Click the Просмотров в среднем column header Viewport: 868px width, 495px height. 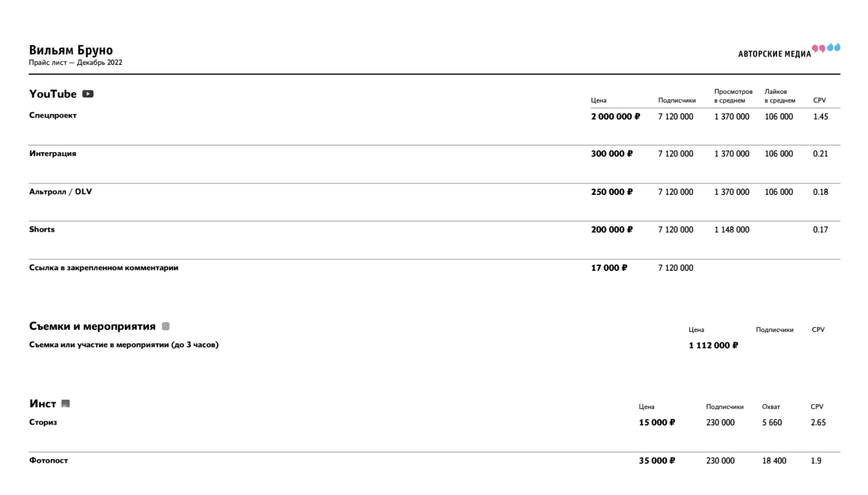[x=733, y=96]
